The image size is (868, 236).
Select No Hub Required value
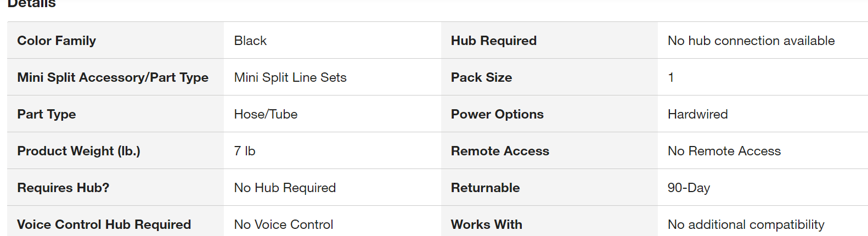tap(285, 188)
